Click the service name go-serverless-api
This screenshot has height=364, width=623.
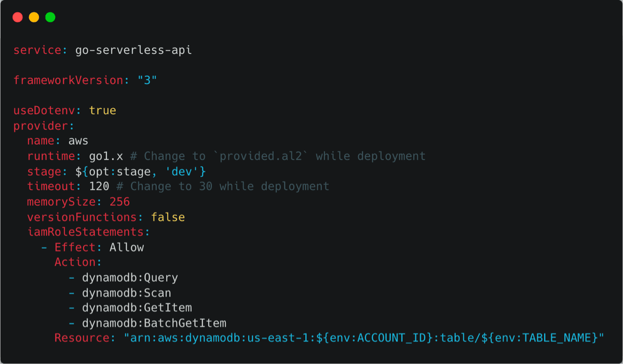coord(133,50)
